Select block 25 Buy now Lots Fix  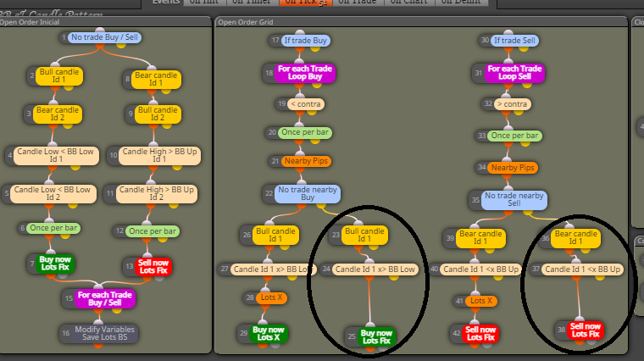(x=376, y=336)
